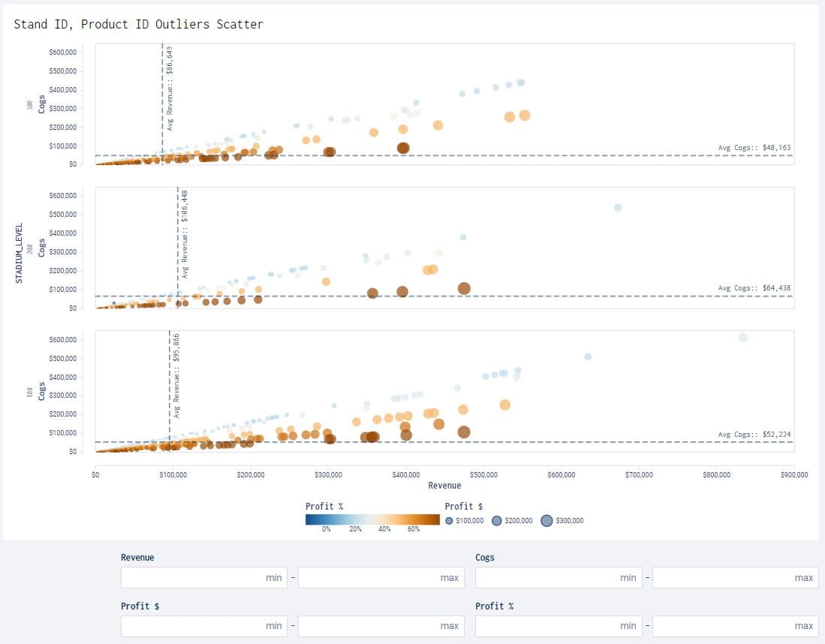Image resolution: width=825 pixels, height=644 pixels.
Task: Select the $300,000 bubble size legend icon
Action: (x=547, y=520)
